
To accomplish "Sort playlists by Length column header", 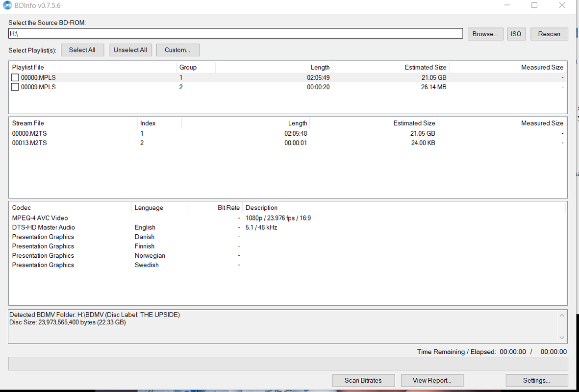I will 274,67.
